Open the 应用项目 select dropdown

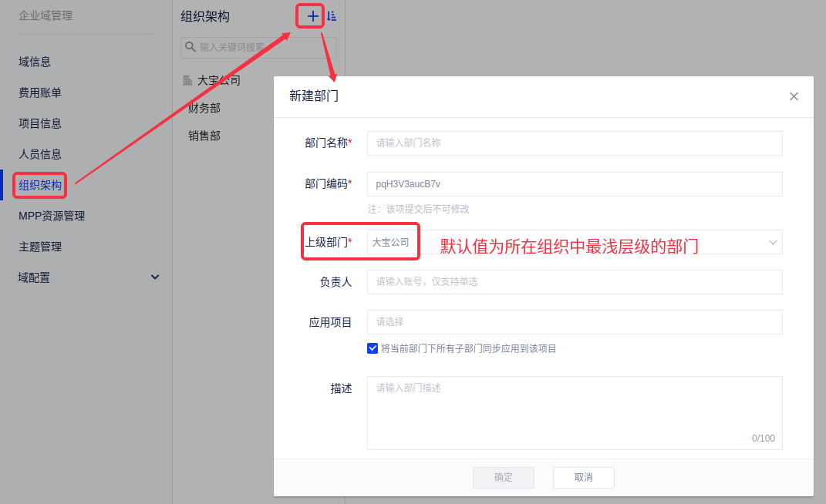tap(574, 322)
